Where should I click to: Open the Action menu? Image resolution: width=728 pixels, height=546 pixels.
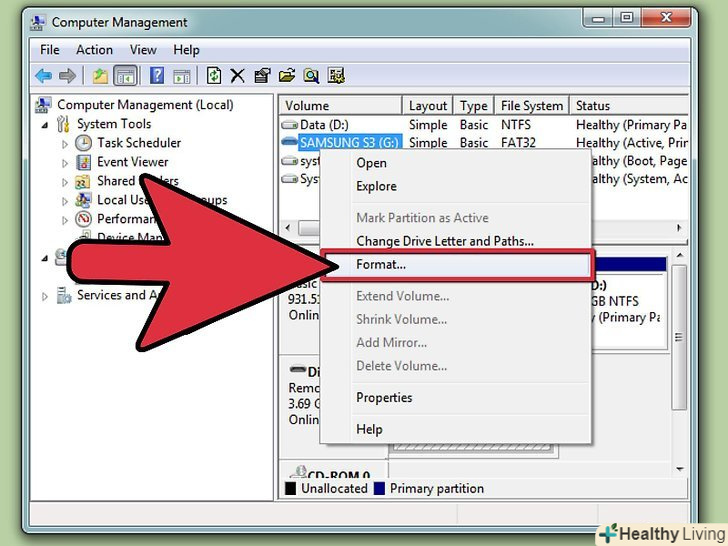[94, 50]
